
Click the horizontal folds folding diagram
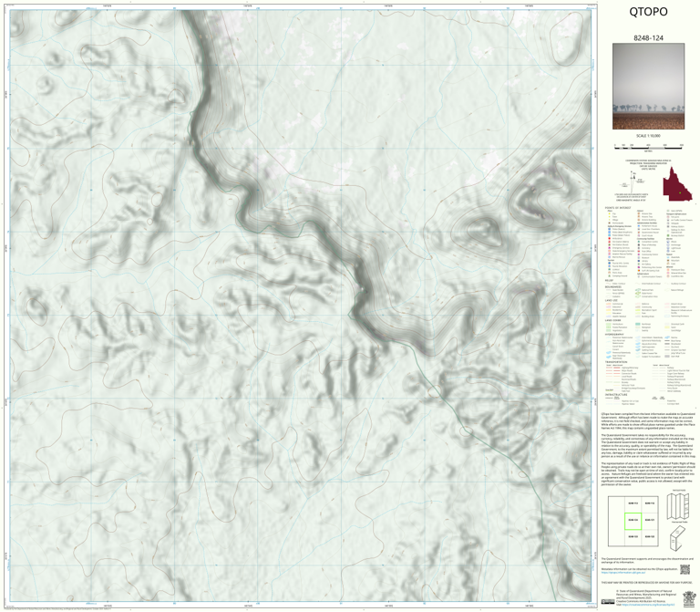click(678, 506)
